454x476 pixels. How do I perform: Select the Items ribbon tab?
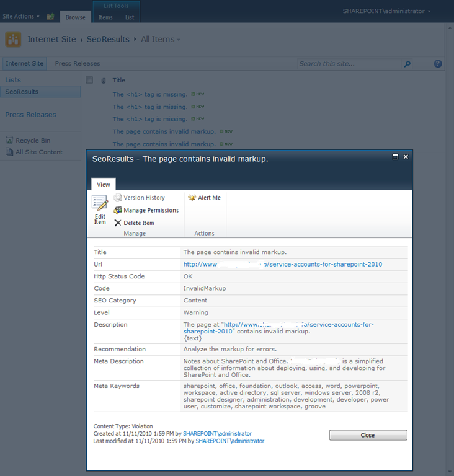(x=105, y=17)
